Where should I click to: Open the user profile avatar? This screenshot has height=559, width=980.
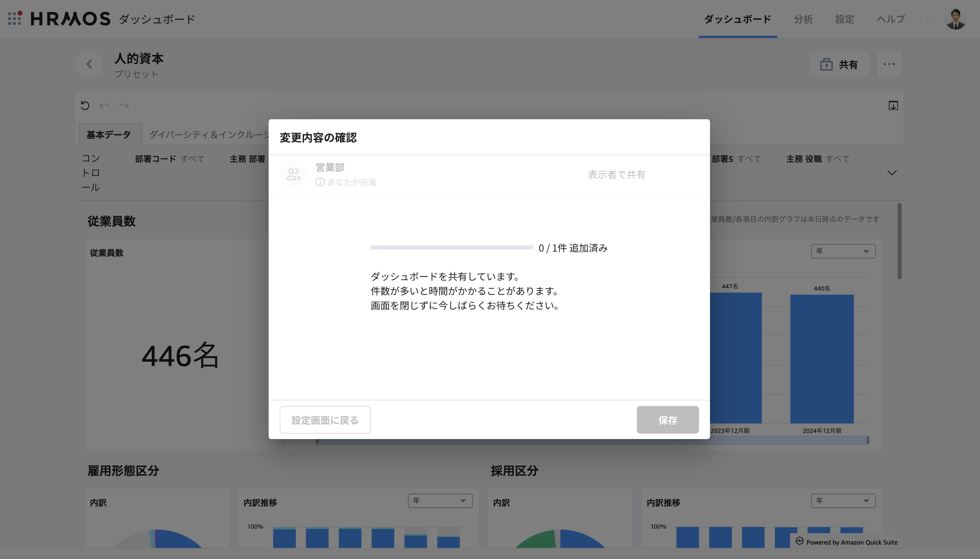pos(955,19)
